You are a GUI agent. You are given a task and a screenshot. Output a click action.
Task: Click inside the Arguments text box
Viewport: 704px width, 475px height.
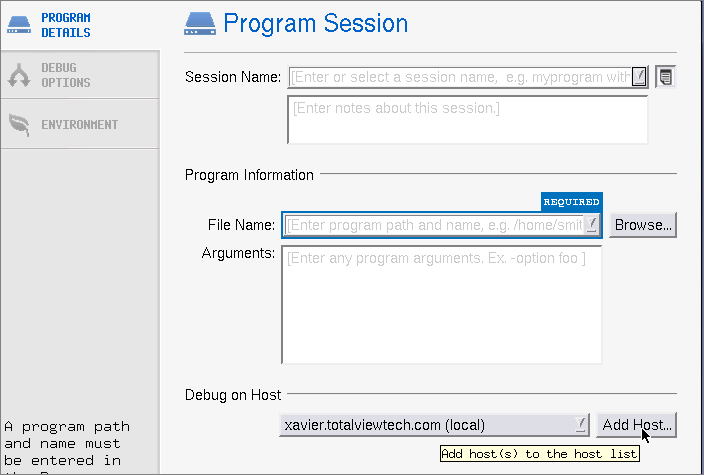441,305
